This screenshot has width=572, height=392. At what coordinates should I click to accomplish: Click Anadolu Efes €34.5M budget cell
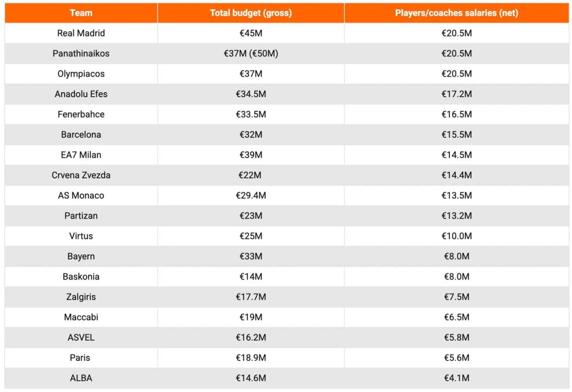coord(251,94)
